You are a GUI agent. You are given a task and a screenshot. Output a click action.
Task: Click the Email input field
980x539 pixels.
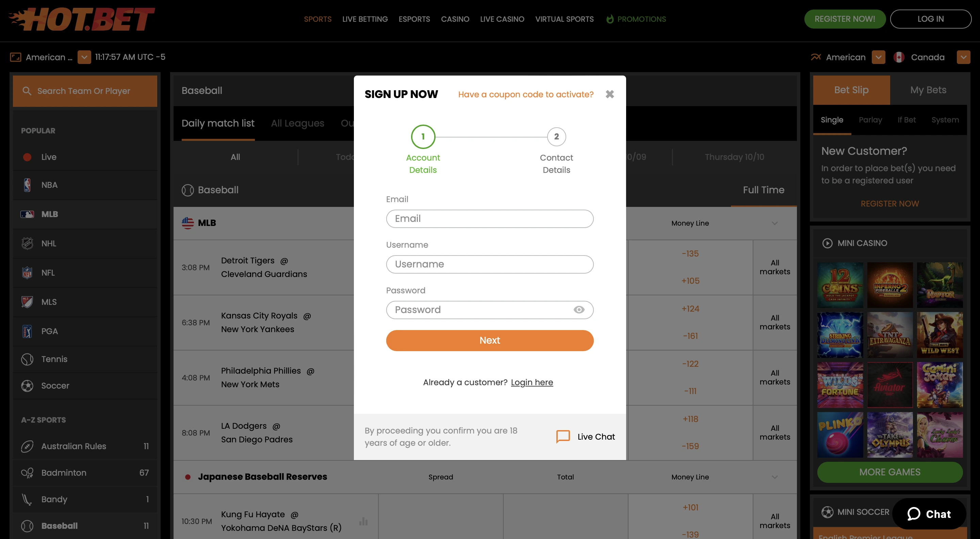pyautogui.click(x=490, y=219)
